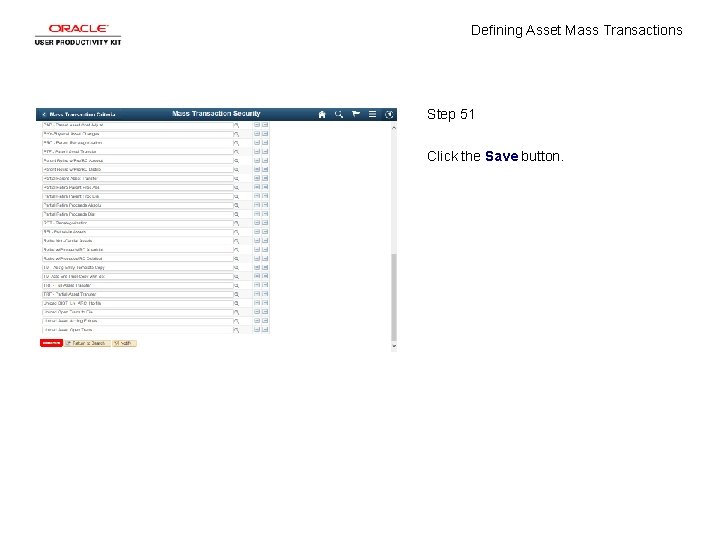
Task: Open the Home page icon
Action: click(322, 114)
